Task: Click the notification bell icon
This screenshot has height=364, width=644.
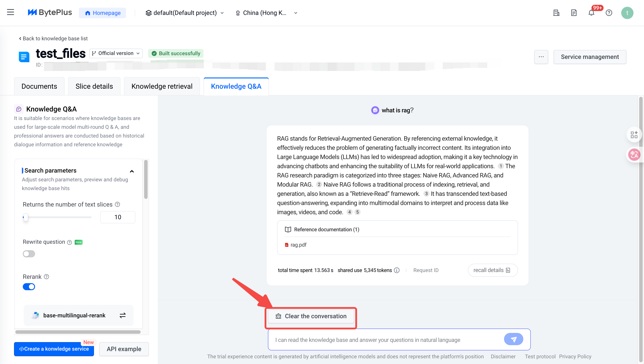Action: pos(591,13)
